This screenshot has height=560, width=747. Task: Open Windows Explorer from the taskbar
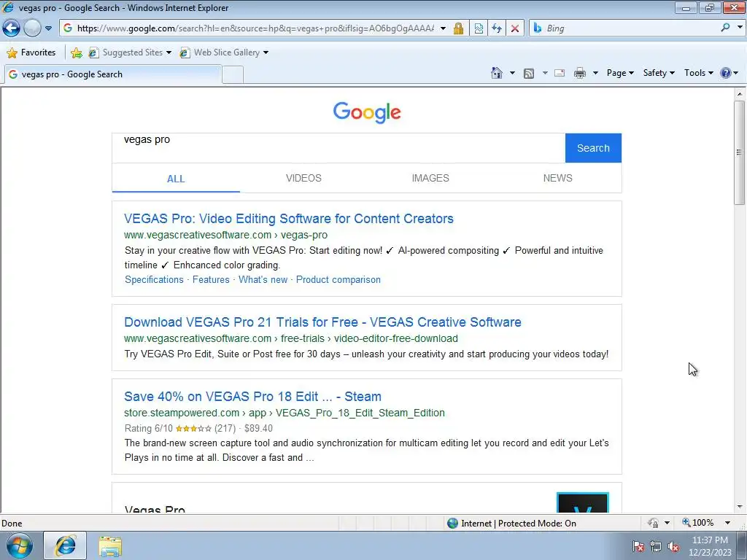(110, 546)
